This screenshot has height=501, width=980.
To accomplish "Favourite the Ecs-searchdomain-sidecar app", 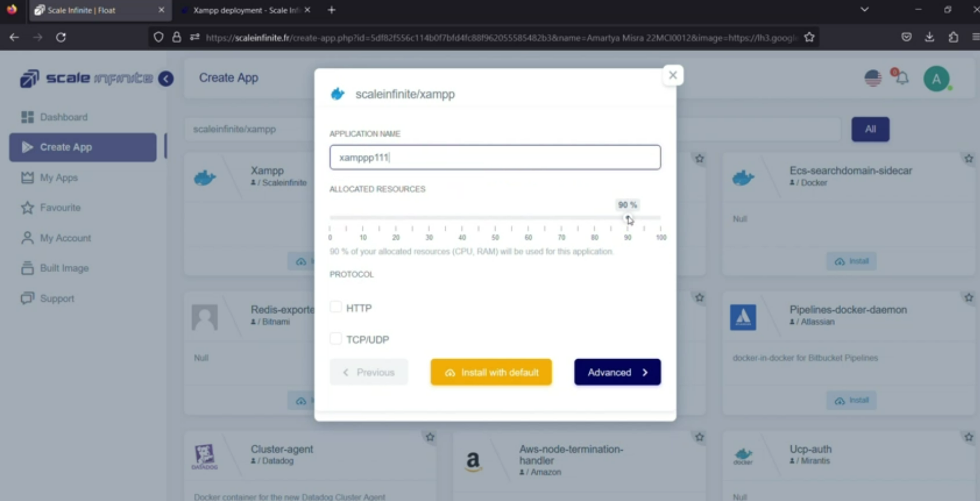I will [969, 158].
